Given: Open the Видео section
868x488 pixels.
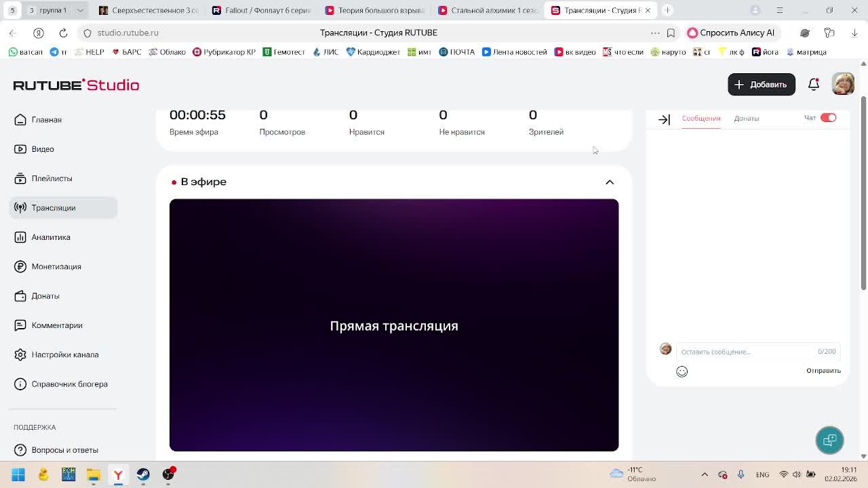Looking at the screenshot, I should 42,149.
